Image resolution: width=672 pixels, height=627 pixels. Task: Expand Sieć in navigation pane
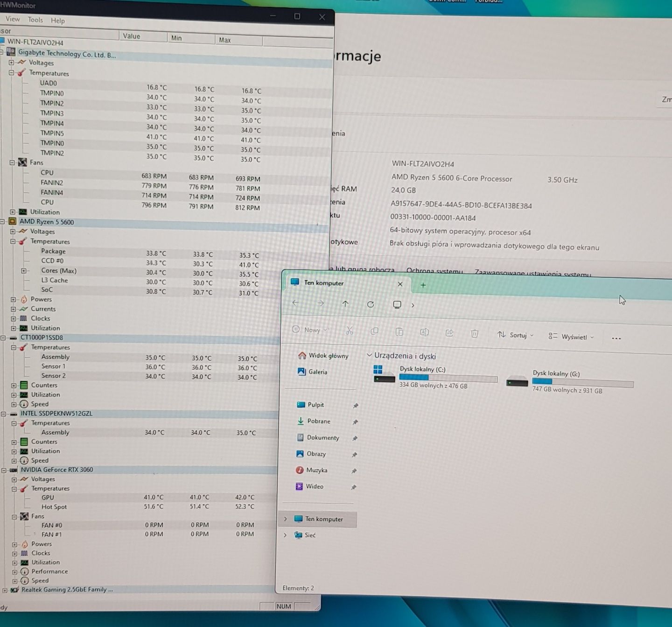pyautogui.click(x=285, y=535)
